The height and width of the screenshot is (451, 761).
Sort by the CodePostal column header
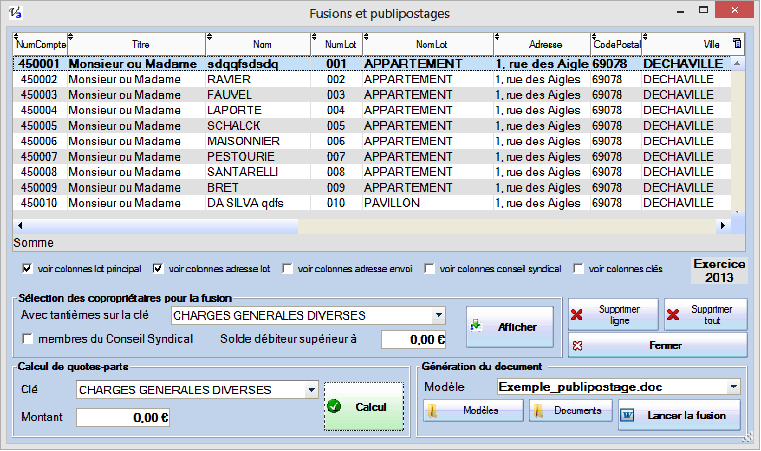click(x=616, y=44)
